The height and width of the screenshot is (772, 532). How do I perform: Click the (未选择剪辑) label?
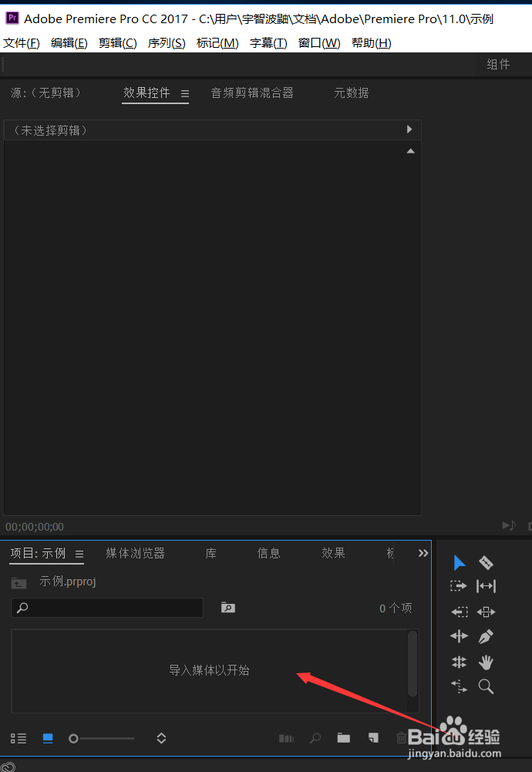click(x=49, y=130)
